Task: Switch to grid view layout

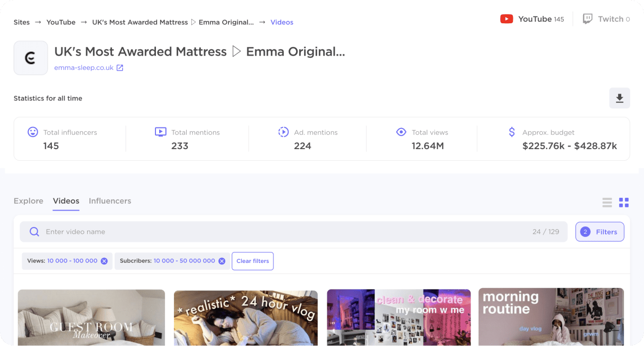Action: (624, 203)
